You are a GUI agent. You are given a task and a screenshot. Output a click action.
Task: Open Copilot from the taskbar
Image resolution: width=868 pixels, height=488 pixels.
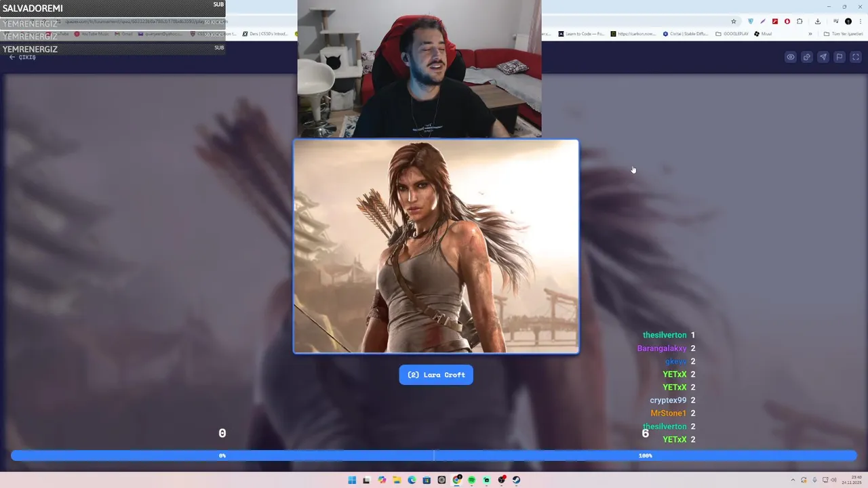382,480
